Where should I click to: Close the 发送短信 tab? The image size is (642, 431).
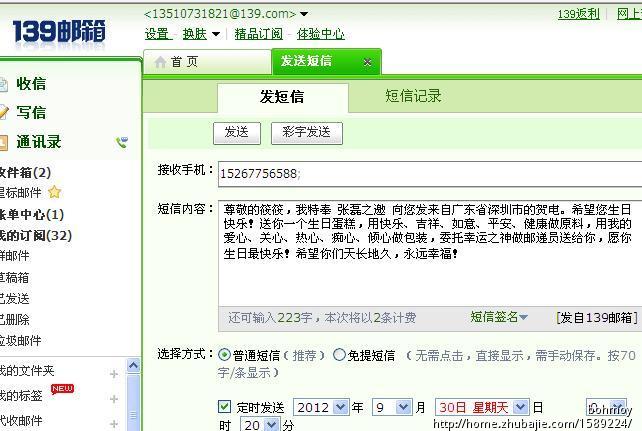click(x=367, y=62)
